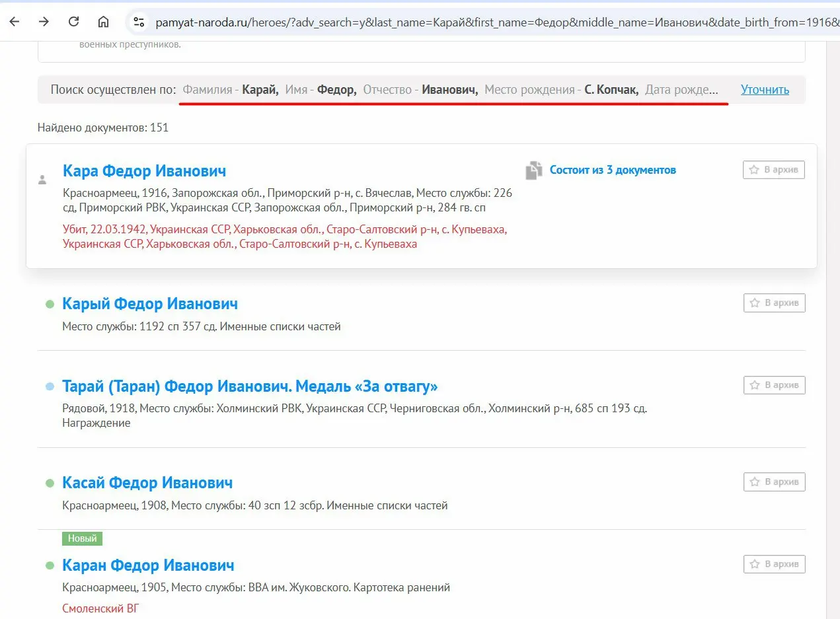View site information icon in address bar

[139, 22]
